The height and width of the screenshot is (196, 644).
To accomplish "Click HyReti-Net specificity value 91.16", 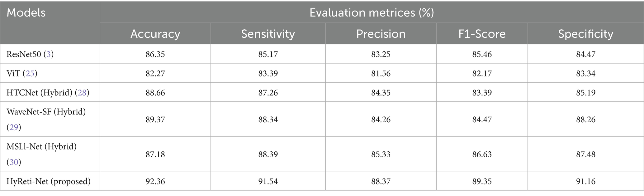I will pos(585,181).
